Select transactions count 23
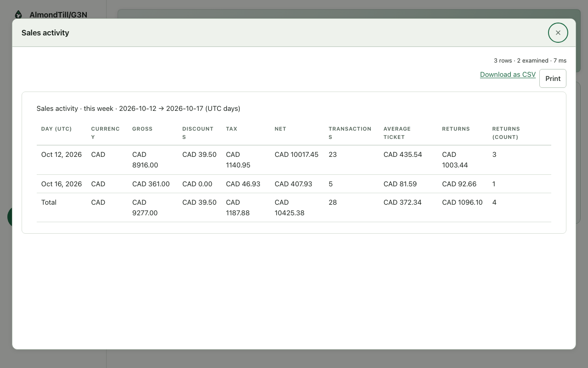588x368 pixels. 333,155
